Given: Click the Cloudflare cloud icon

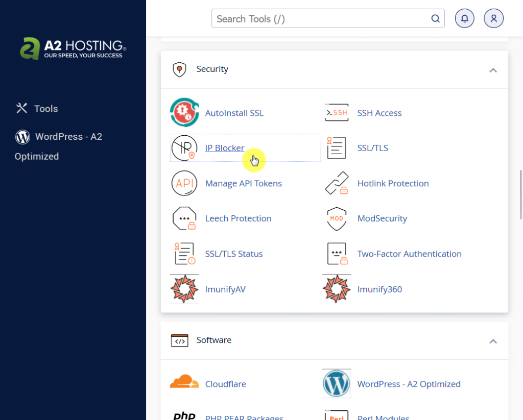Looking at the screenshot, I should [x=184, y=382].
